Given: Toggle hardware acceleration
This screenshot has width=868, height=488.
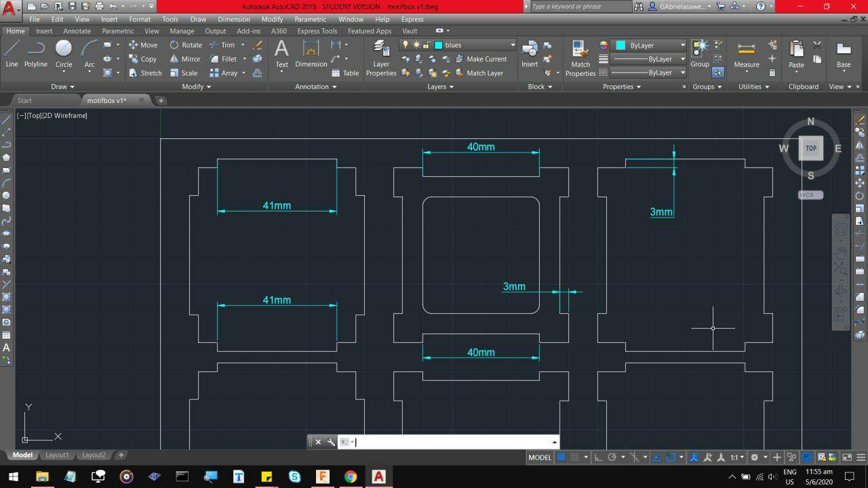Looking at the screenshot, I should 807,457.
